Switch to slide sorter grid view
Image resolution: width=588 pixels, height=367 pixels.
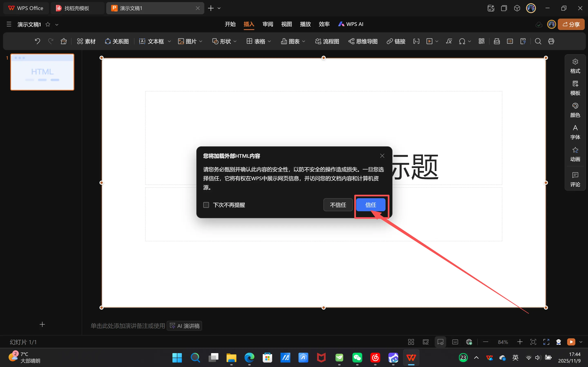[x=411, y=342]
